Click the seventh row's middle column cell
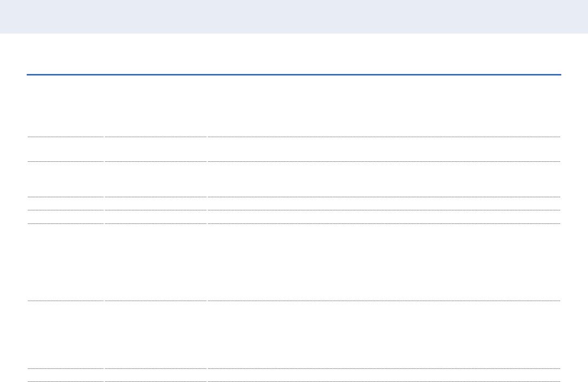This screenshot has width=588, height=382. (x=156, y=335)
